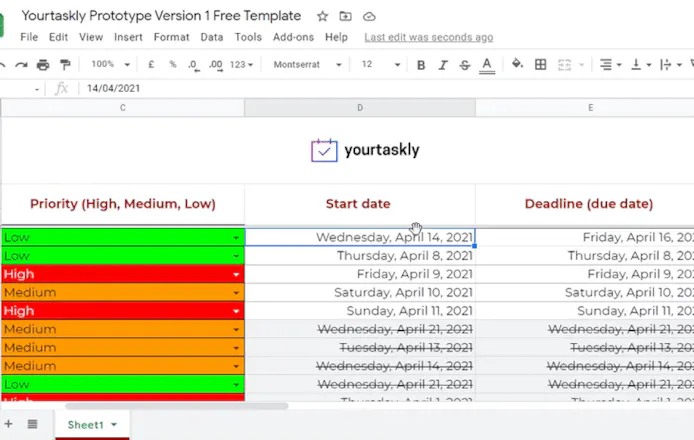
Task: Toggle strikethrough formatting
Action: [464, 65]
